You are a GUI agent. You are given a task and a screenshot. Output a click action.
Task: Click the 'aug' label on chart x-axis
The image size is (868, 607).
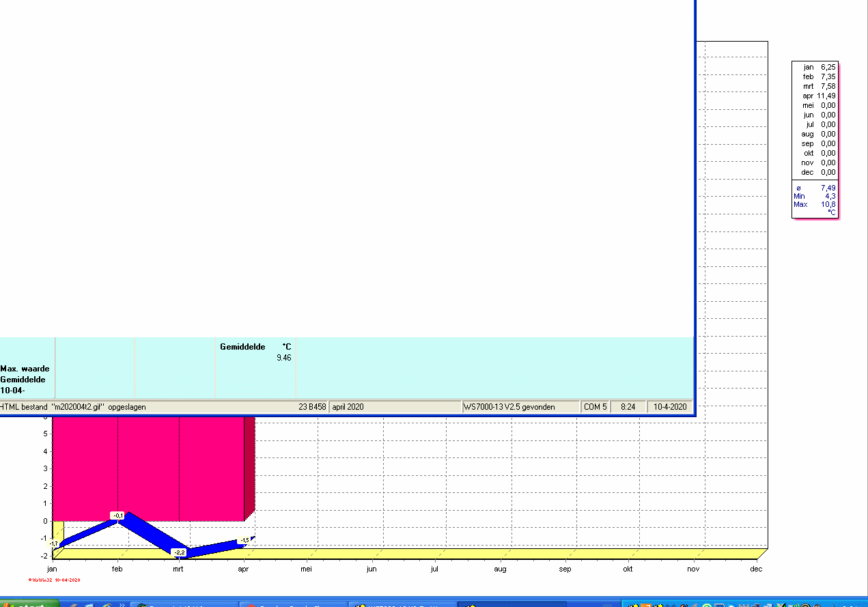501,569
